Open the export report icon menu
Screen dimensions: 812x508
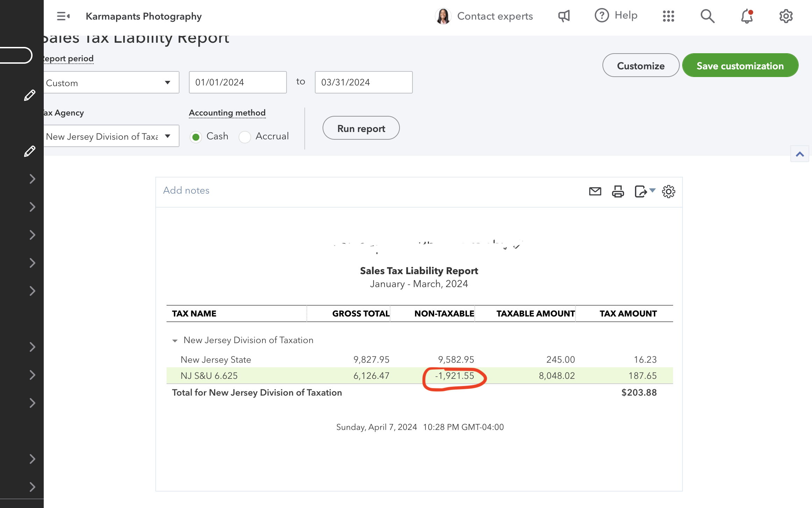pyautogui.click(x=644, y=191)
